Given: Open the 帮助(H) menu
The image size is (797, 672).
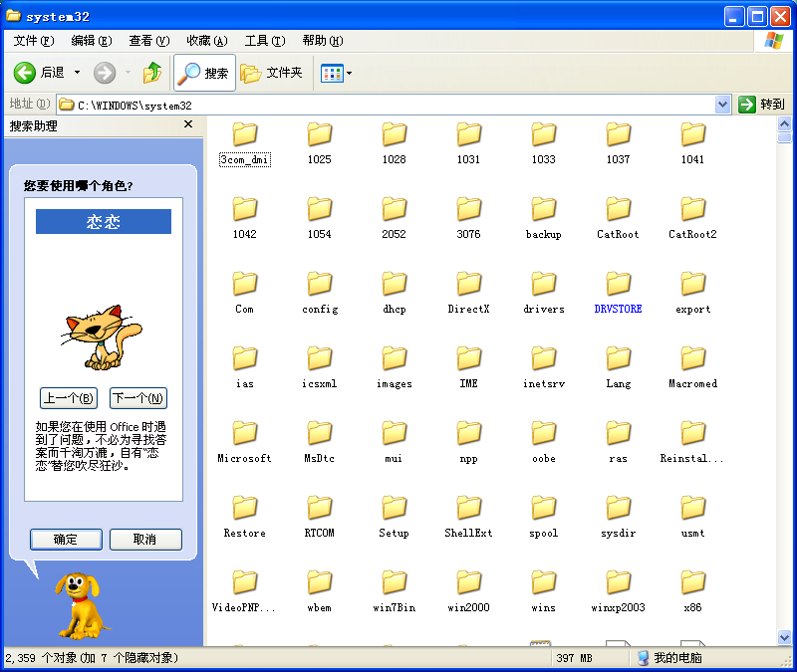Looking at the screenshot, I should coord(322,41).
